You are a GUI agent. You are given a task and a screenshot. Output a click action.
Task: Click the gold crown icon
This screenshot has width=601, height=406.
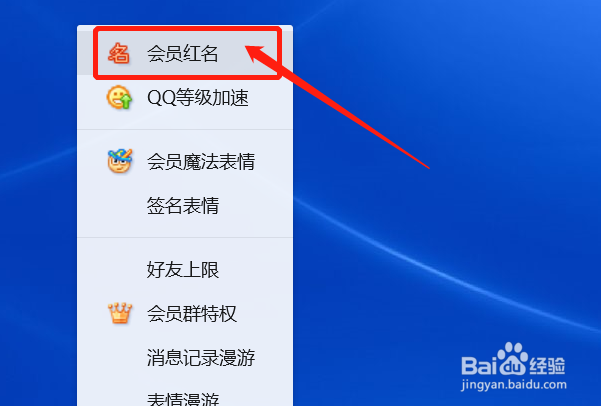pyautogui.click(x=120, y=313)
